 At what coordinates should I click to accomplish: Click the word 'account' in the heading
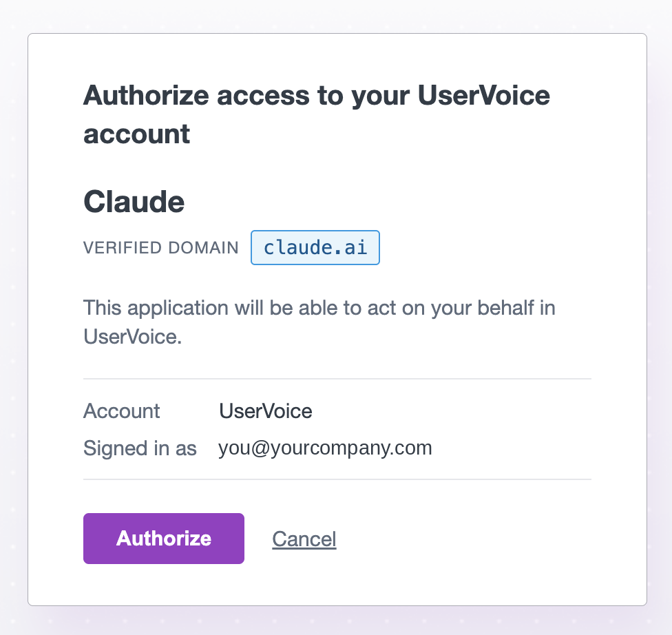tap(137, 134)
